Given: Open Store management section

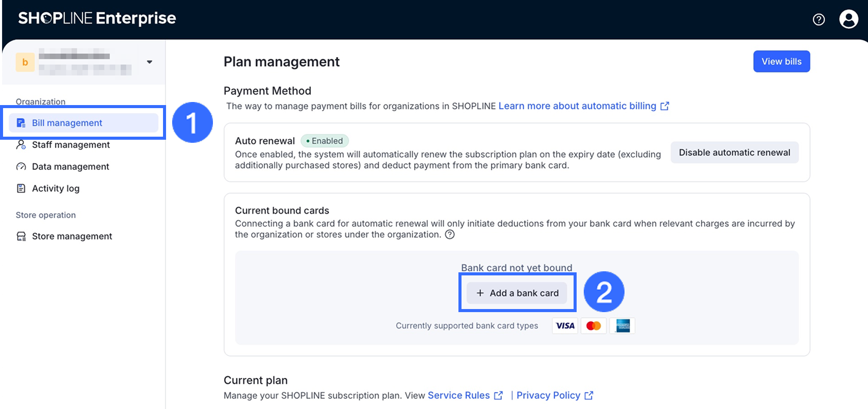Looking at the screenshot, I should pyautogui.click(x=72, y=236).
